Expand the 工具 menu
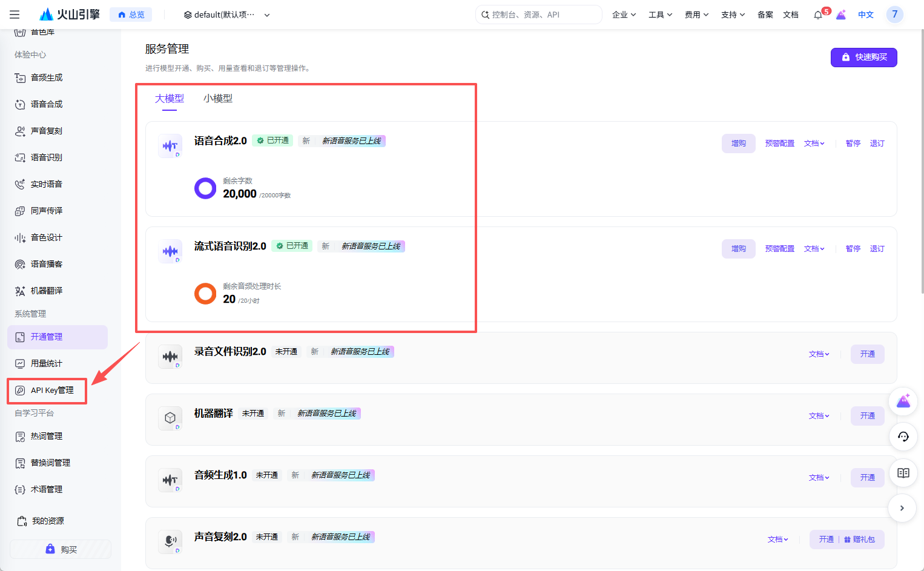 (x=660, y=15)
